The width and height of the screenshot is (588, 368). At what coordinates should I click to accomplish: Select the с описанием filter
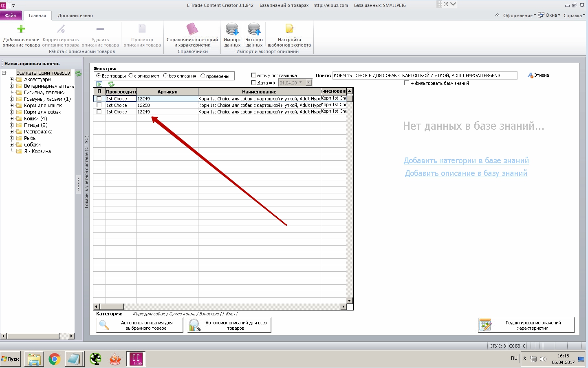click(131, 76)
